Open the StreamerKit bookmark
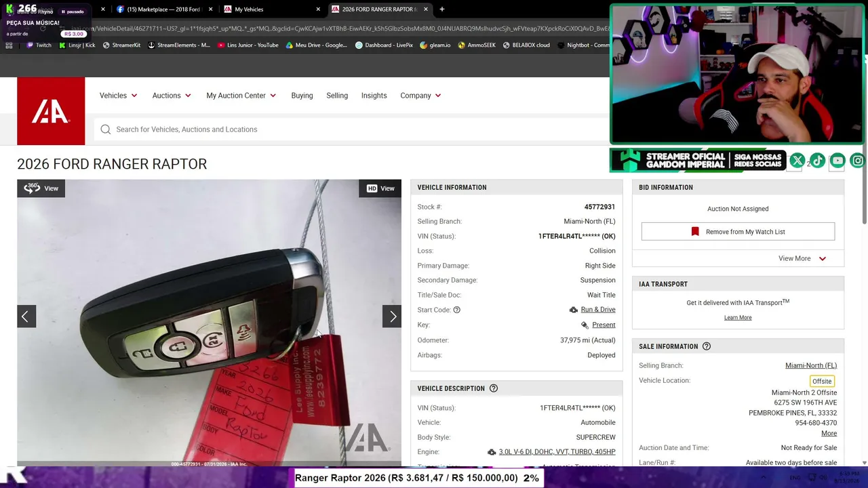This screenshot has height=488, width=868. pos(121,45)
